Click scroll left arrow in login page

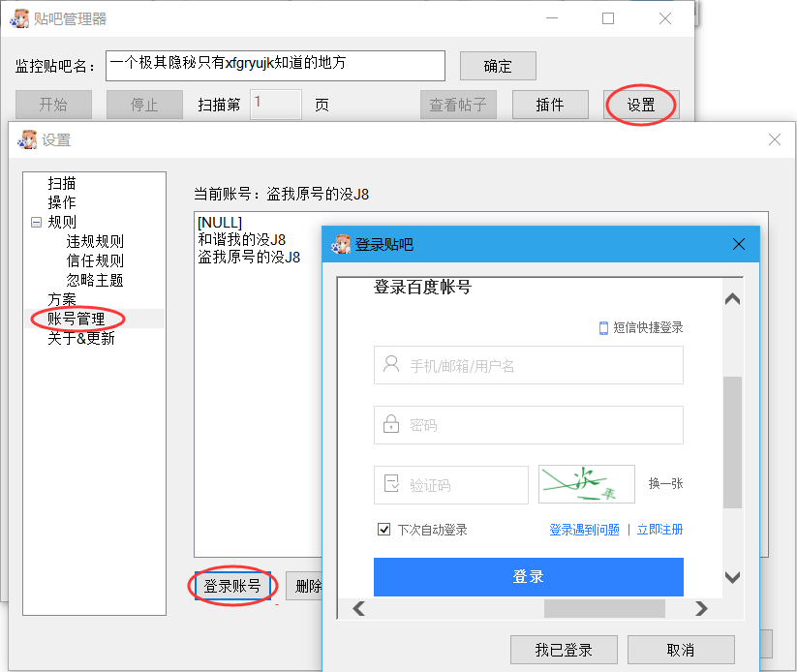(x=359, y=608)
